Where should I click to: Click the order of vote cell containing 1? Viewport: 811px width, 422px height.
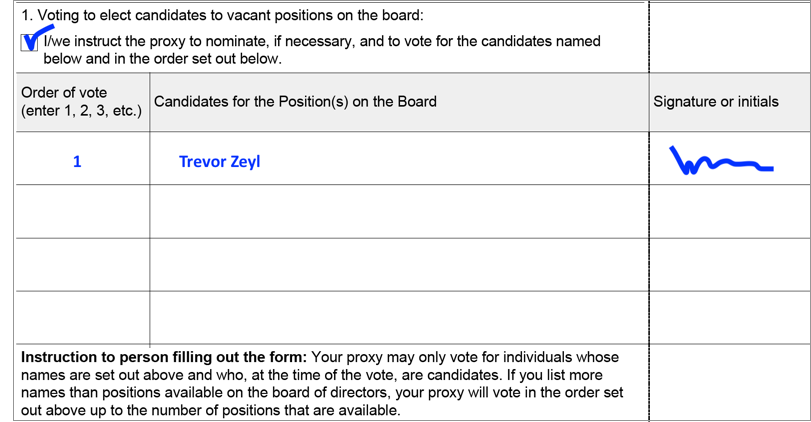pyautogui.click(x=83, y=158)
